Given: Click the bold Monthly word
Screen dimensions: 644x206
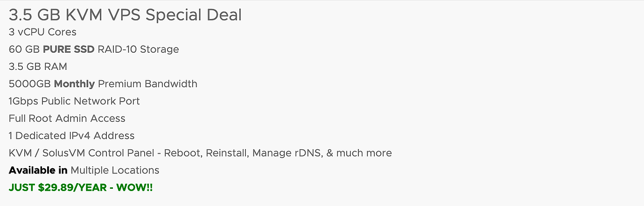Looking at the screenshot, I should 74,84.
